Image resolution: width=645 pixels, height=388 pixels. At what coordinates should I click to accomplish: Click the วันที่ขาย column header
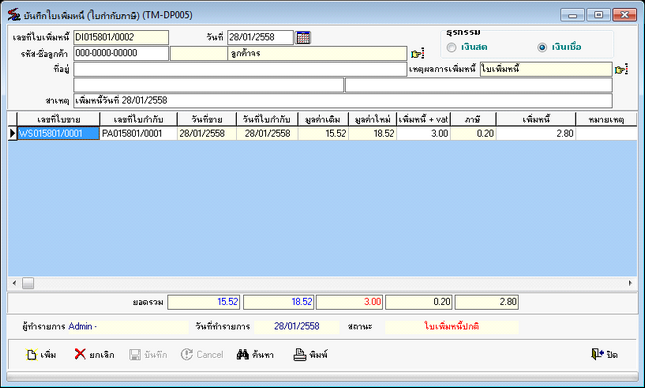click(207, 120)
